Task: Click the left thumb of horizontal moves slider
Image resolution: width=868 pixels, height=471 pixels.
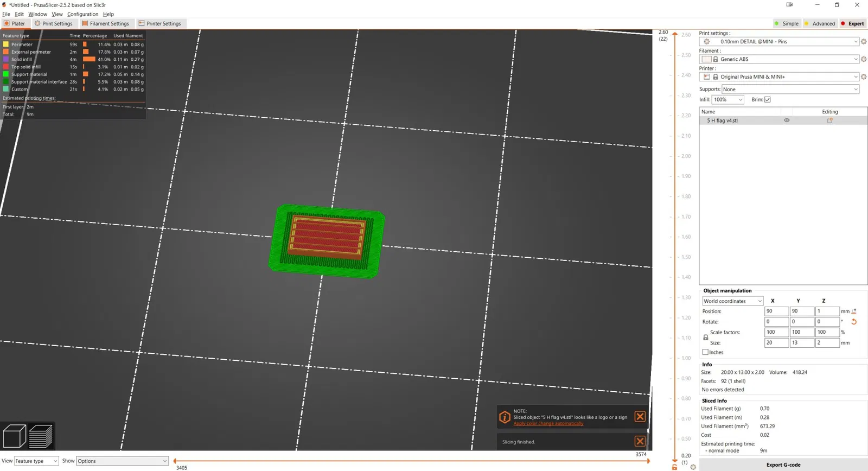Action: 175,461
